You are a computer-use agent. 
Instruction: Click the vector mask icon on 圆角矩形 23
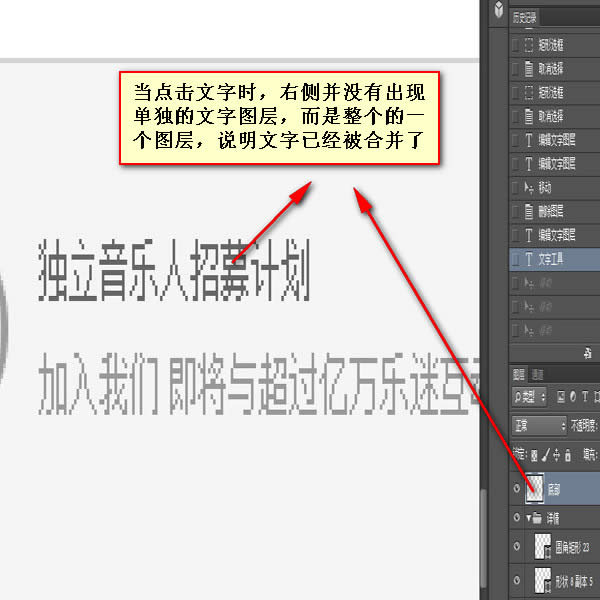(x=548, y=552)
